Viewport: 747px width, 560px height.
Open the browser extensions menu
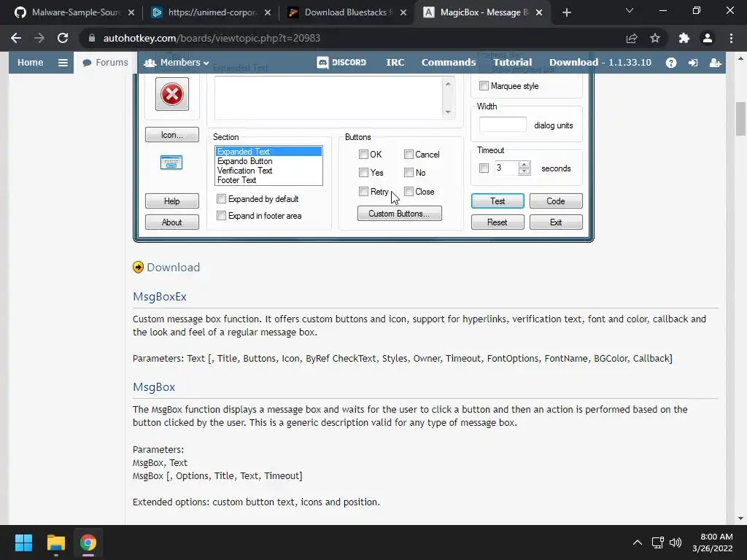coord(684,38)
